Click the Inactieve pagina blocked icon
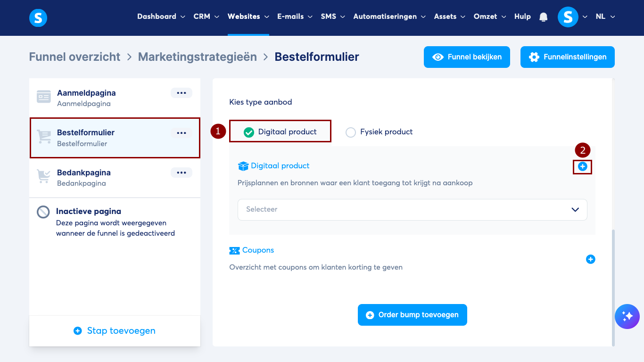This screenshot has width=644, height=362. click(x=43, y=212)
